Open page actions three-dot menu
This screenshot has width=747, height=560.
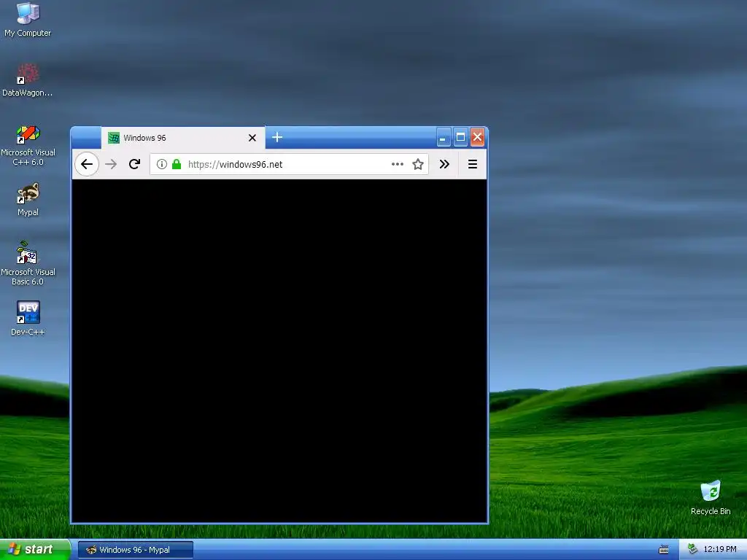(398, 164)
